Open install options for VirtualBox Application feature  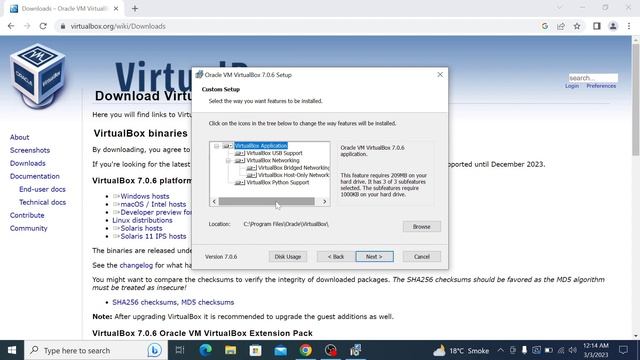227,146
